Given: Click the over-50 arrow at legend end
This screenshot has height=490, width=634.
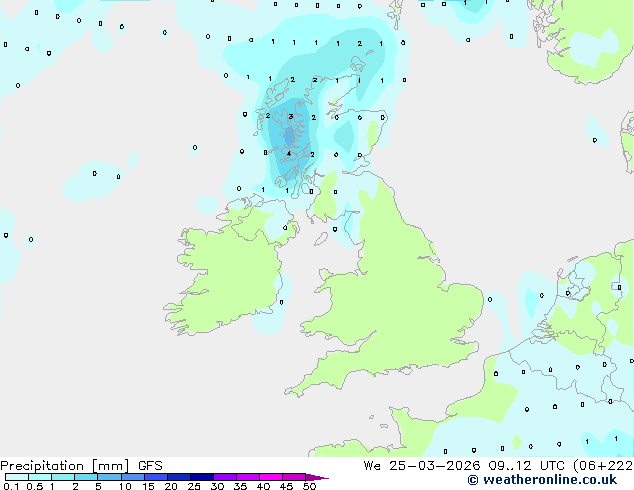Looking at the screenshot, I should pos(317,477).
